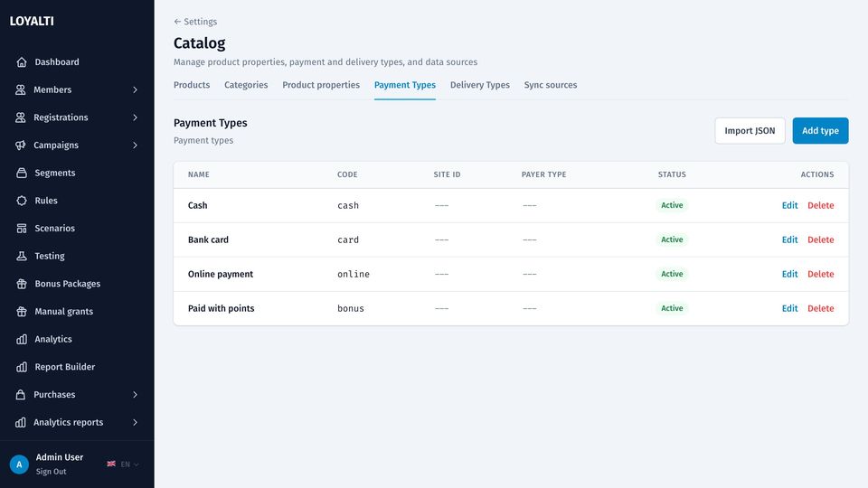The width and height of the screenshot is (868, 488).
Task: Open the EN language dropdown arrow
Action: pyautogui.click(x=137, y=465)
